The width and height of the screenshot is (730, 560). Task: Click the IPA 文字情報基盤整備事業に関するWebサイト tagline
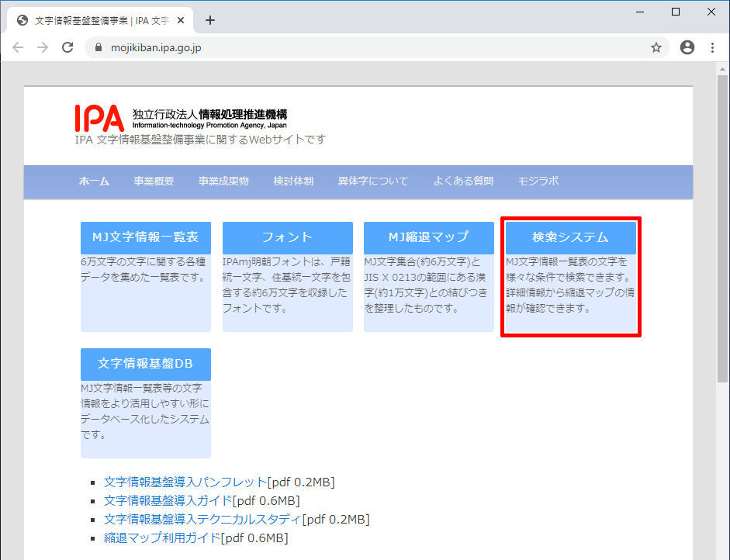click(200, 140)
